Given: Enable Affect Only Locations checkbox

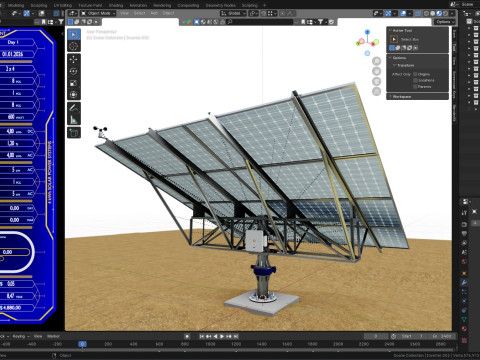Looking at the screenshot, I should click(x=415, y=80).
